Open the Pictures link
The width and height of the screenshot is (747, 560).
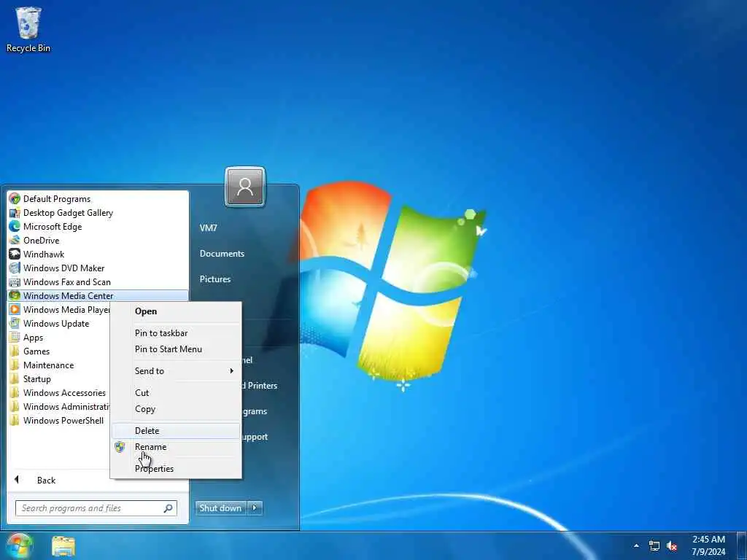point(215,279)
